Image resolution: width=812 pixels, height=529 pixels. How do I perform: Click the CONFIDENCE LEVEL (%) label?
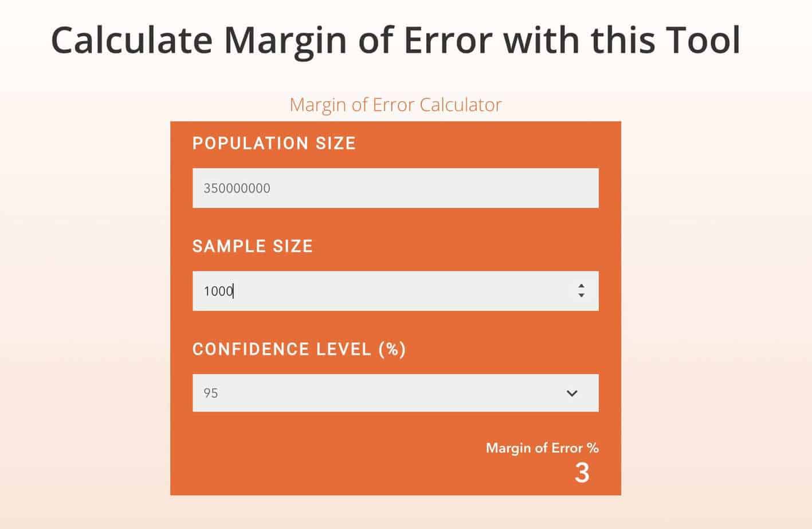pos(299,349)
